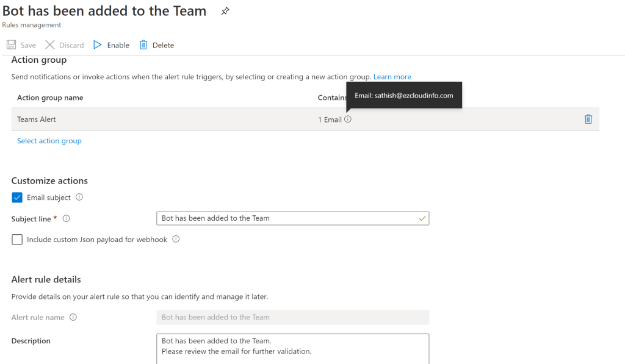Click the pin icon beside the page title
This screenshot has width=625, height=364.
point(225,12)
